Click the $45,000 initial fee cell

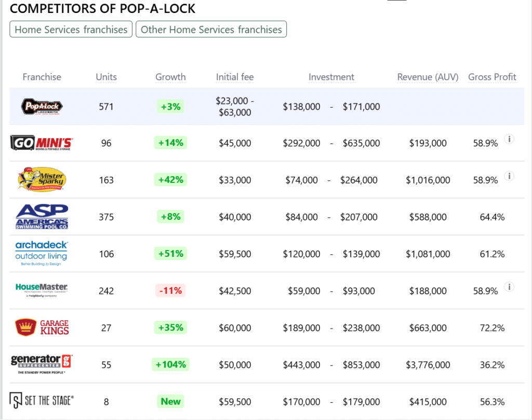pyautogui.click(x=235, y=143)
